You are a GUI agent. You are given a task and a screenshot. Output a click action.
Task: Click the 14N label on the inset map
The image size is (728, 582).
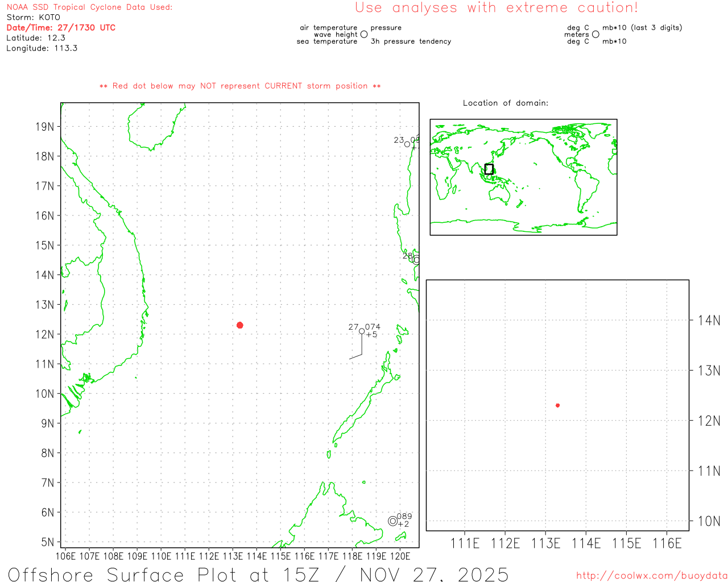click(x=709, y=321)
